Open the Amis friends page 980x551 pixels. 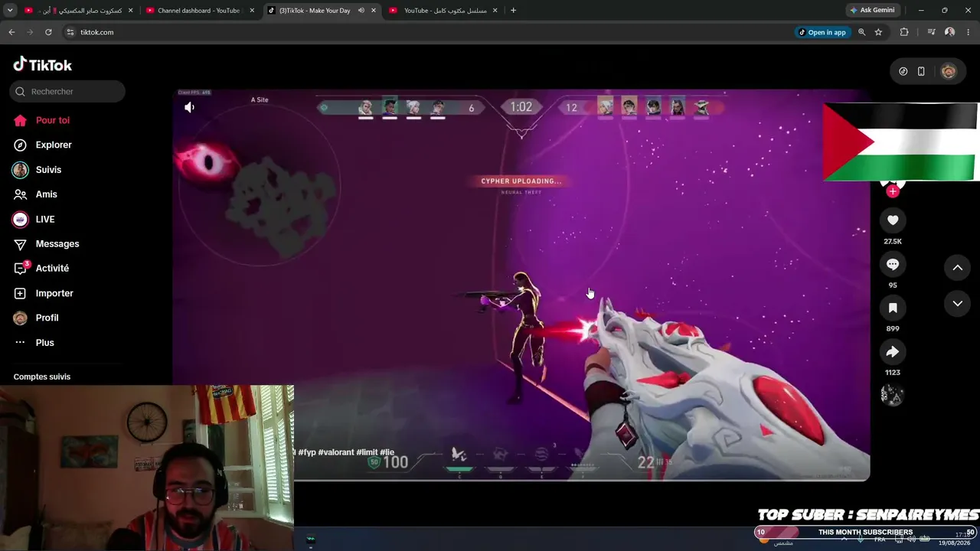pyautogui.click(x=46, y=194)
